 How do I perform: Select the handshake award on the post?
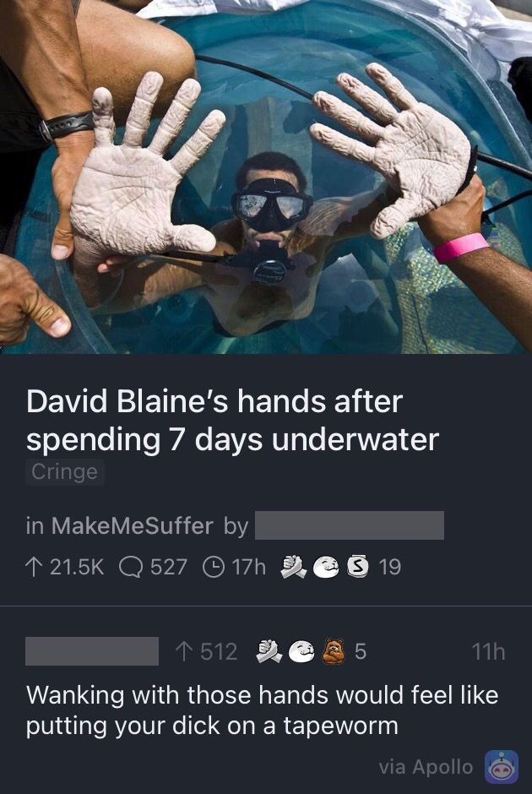(294, 567)
